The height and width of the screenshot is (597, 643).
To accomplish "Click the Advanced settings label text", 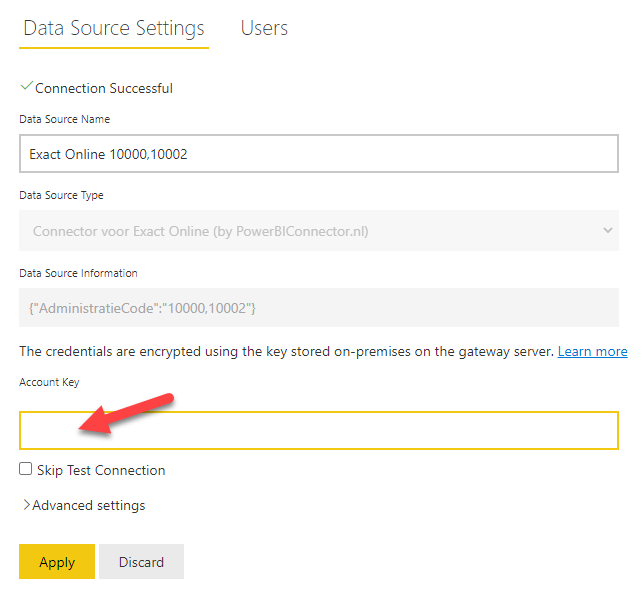I will [x=89, y=505].
